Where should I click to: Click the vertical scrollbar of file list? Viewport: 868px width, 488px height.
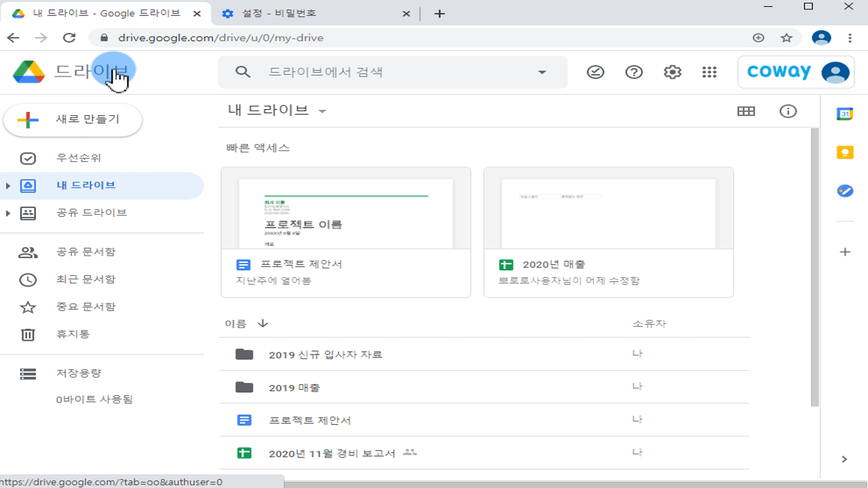[815, 268]
